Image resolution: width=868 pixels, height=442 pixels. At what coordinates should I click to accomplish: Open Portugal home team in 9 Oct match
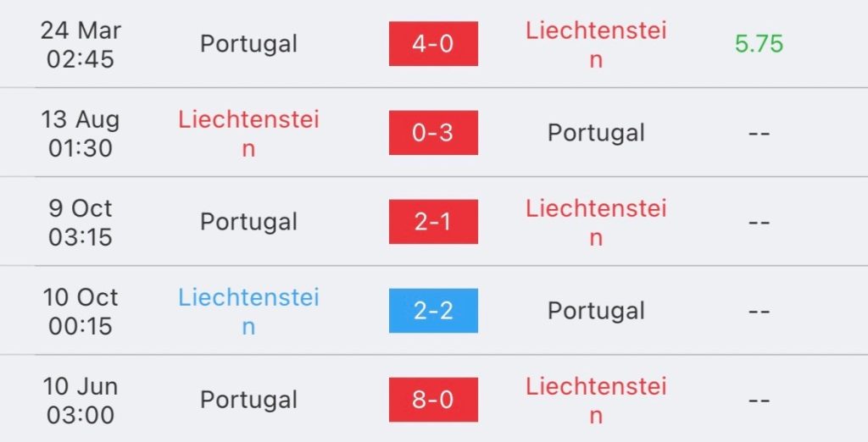pyautogui.click(x=248, y=222)
